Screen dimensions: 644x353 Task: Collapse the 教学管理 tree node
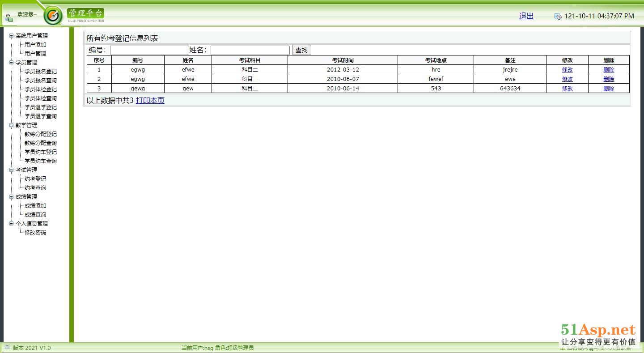[x=12, y=125]
